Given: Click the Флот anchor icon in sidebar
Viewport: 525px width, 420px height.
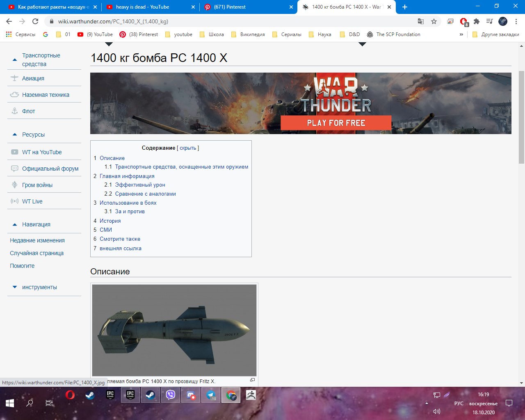Looking at the screenshot, I should (x=14, y=111).
